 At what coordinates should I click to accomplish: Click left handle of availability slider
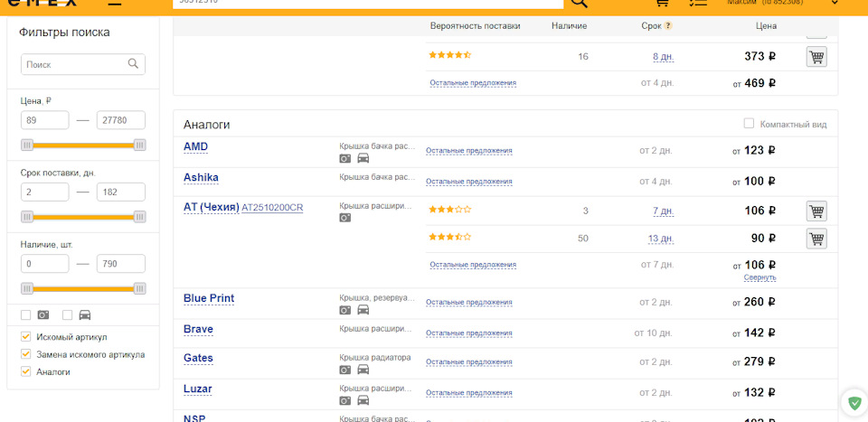coord(27,288)
